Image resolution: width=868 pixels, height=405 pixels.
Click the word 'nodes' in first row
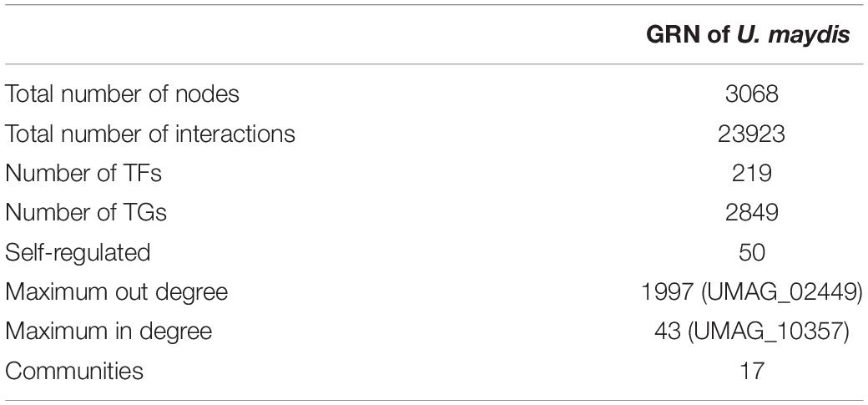coord(208,94)
